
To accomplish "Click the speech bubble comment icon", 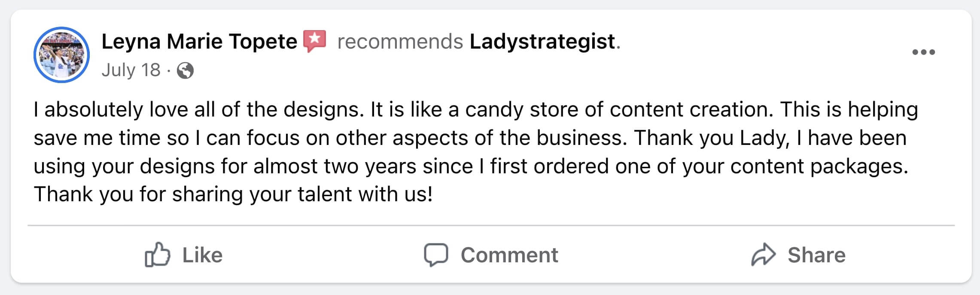I will 436,255.
